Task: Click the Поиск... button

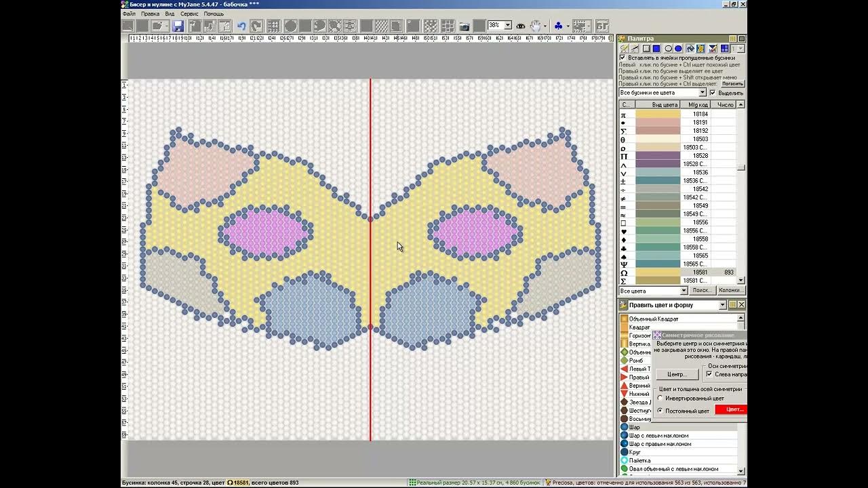Action: [x=701, y=290]
